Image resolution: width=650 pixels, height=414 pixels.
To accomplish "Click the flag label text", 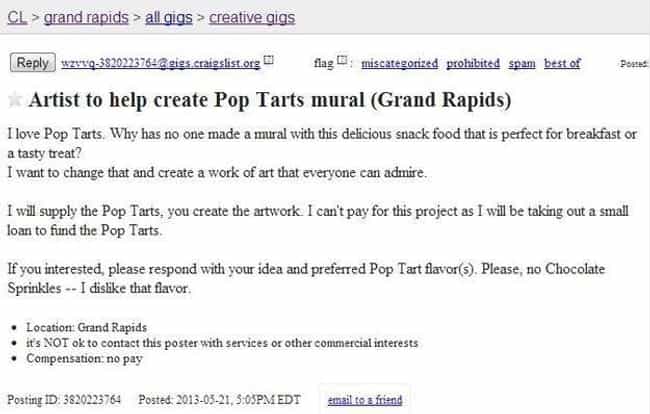I will point(324,63).
